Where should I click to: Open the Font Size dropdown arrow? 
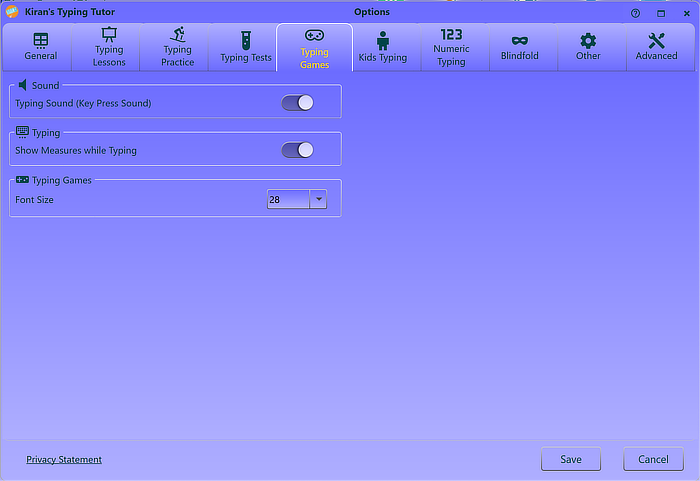[x=318, y=199]
